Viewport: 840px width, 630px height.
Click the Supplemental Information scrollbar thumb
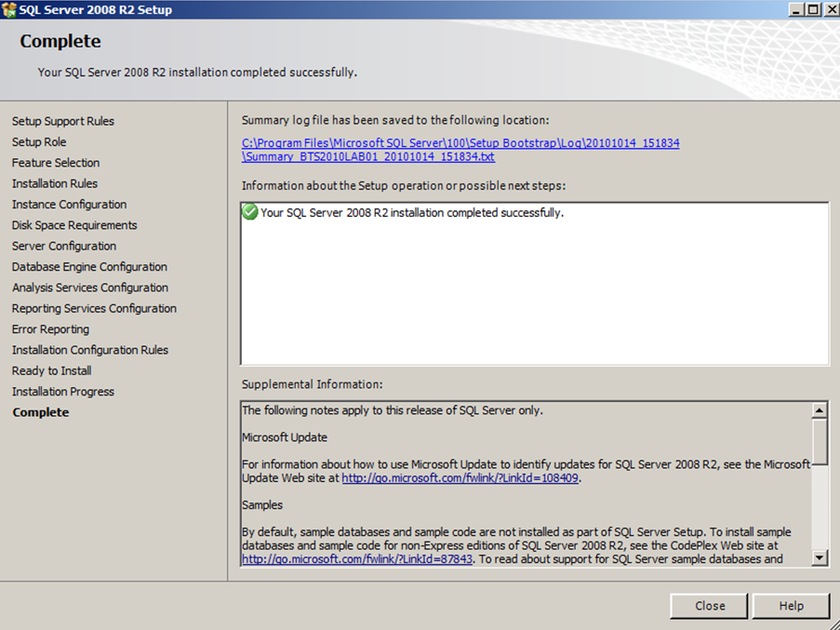coord(820,436)
